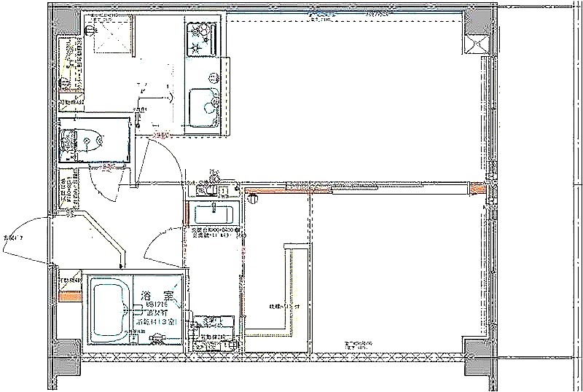Click the washbasin vanity symbol
The image size is (583, 392).
coord(214,215)
